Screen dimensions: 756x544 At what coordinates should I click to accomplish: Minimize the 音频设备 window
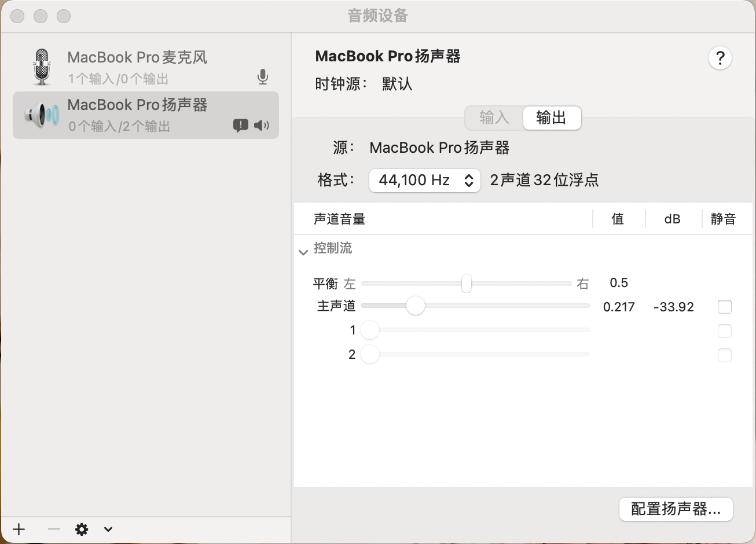pyautogui.click(x=41, y=16)
